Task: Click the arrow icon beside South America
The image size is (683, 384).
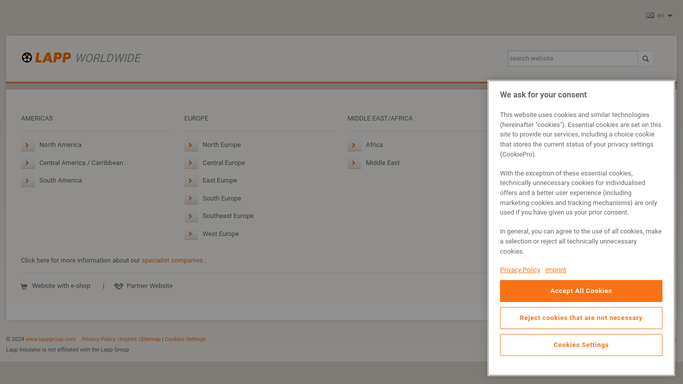Action: point(27,181)
